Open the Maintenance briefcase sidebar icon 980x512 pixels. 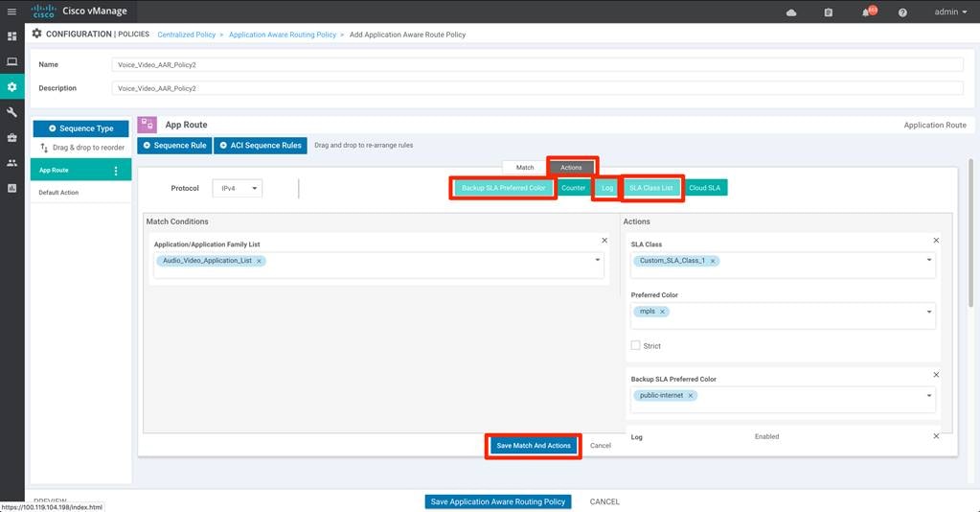pyautogui.click(x=11, y=138)
